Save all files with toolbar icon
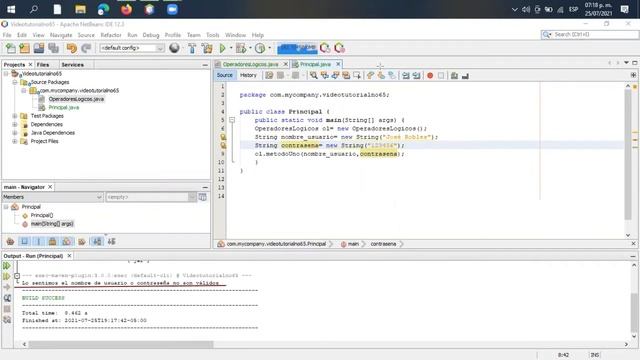Viewport: 640px width, 360px height. pos(53,48)
